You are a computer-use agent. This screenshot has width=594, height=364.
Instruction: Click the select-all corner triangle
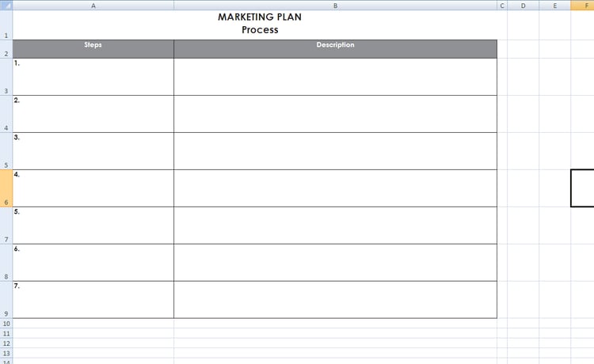(x=6, y=5)
